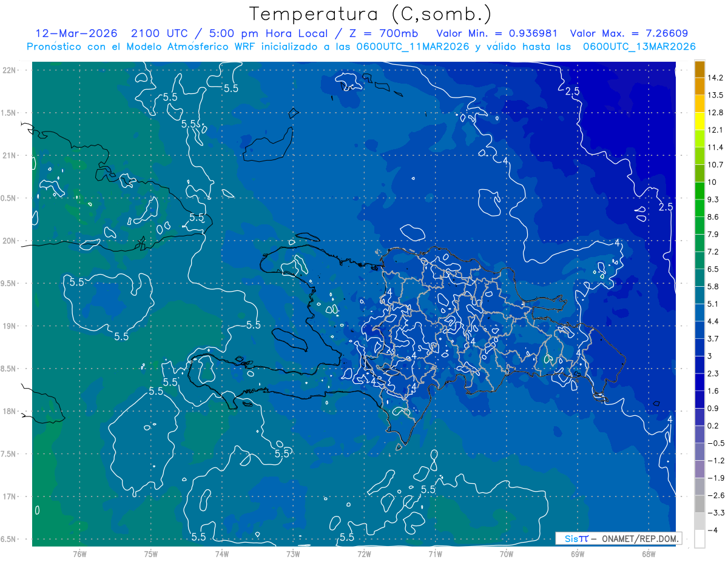
Task: Pick the brown swatch above 14.2
Action: pos(699,69)
